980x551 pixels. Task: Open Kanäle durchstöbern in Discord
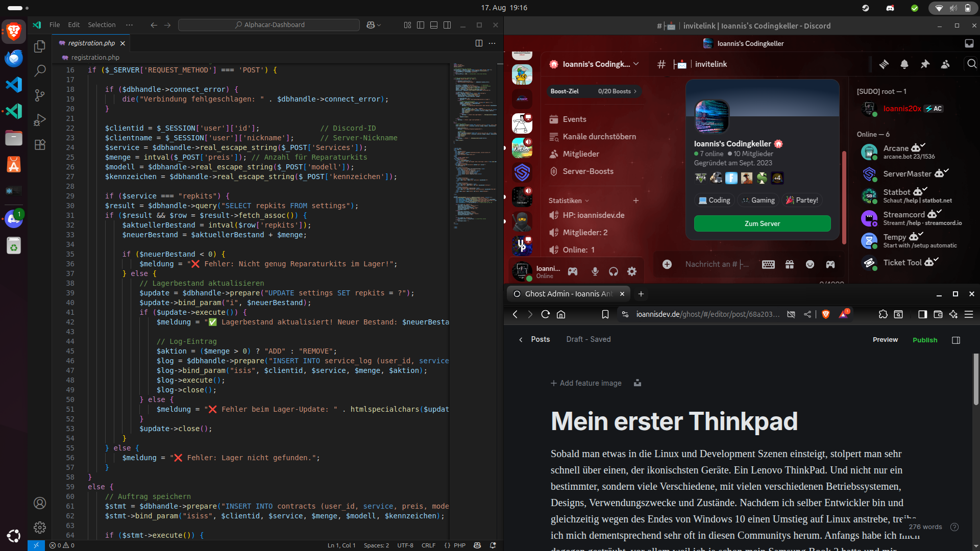click(594, 137)
